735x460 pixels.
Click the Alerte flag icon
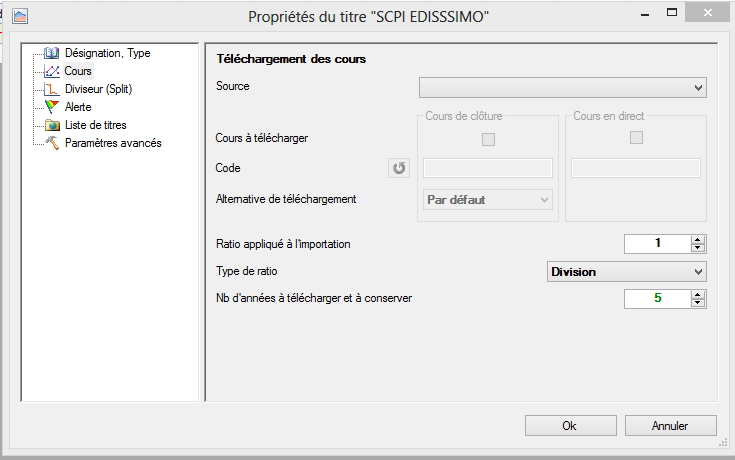point(53,107)
